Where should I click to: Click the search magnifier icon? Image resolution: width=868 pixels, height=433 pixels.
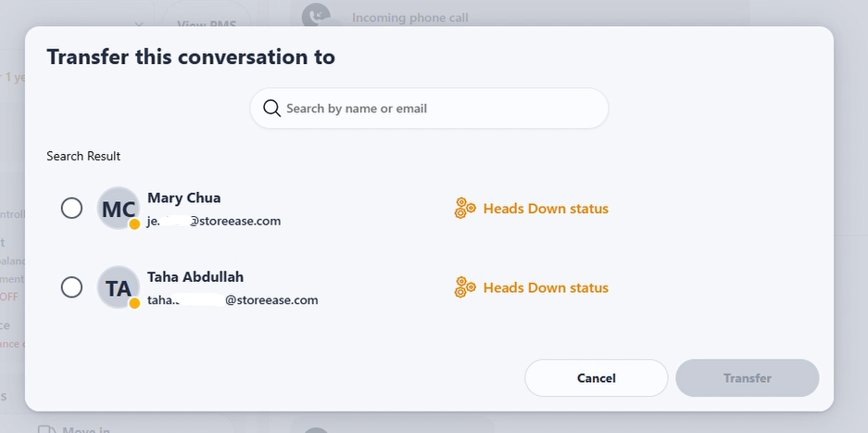click(271, 108)
